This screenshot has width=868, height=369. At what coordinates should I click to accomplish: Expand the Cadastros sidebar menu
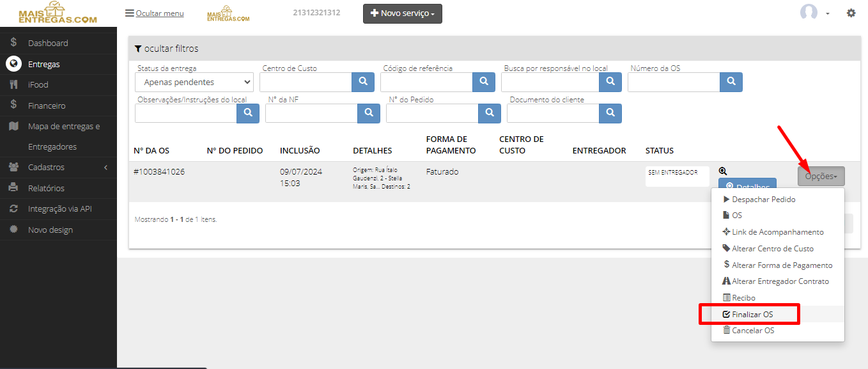click(58, 167)
